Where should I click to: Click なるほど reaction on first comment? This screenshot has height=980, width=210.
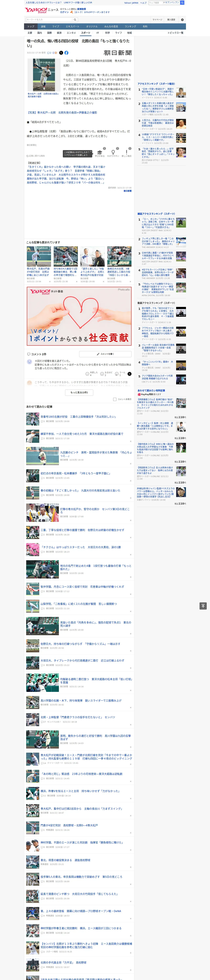click(x=103, y=374)
